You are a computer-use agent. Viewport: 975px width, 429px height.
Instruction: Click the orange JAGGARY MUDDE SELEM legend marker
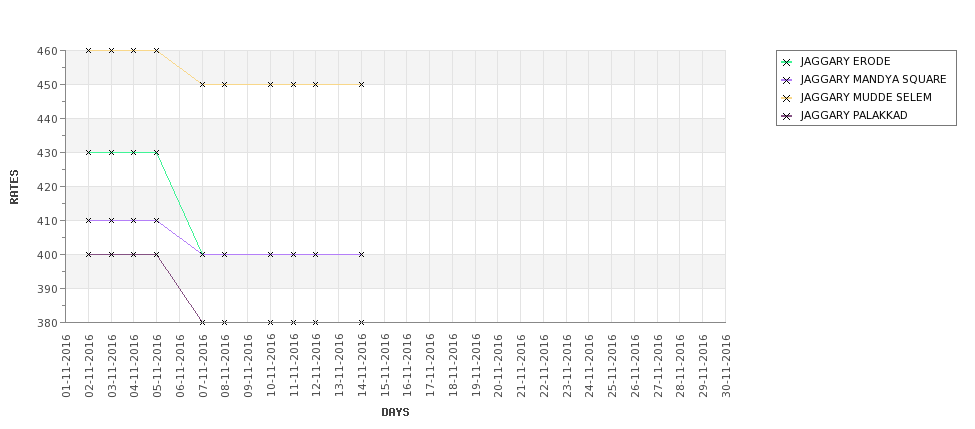[x=787, y=98]
